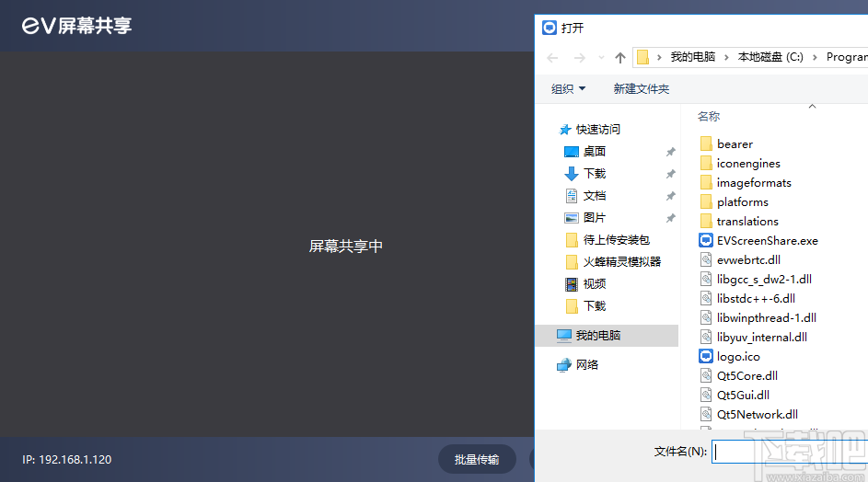868x482 pixels.
Task: Click the Back arrow in the Open dialog
Action: 552,58
